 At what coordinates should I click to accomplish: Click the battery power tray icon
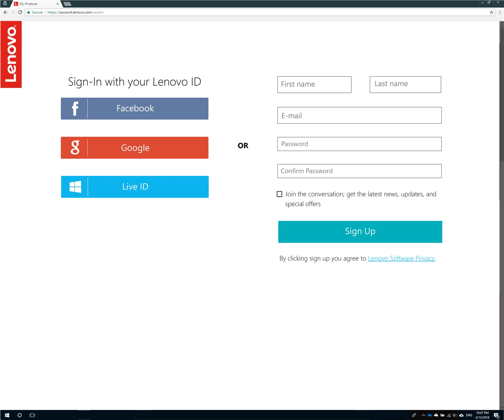[442, 415]
